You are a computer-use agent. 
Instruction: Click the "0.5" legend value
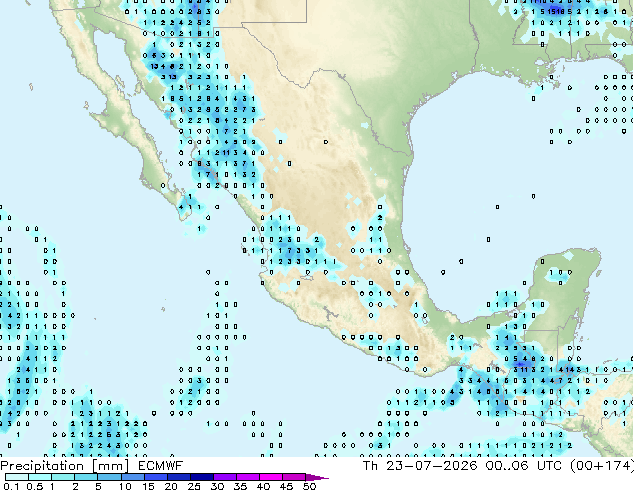pos(35,486)
